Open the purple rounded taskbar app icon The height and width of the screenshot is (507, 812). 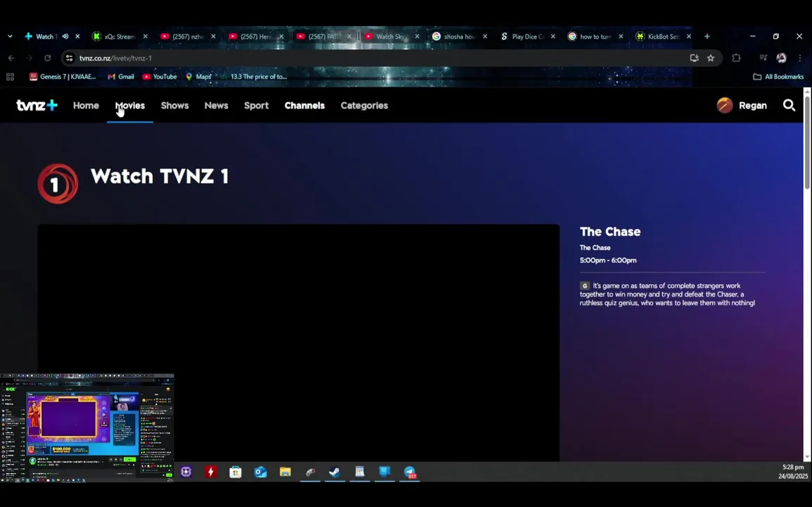(x=186, y=472)
